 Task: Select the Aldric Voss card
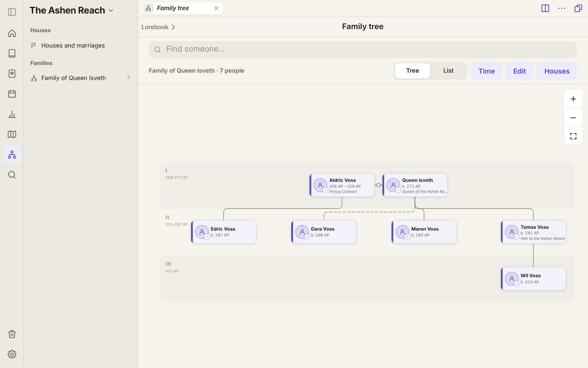pos(342,185)
